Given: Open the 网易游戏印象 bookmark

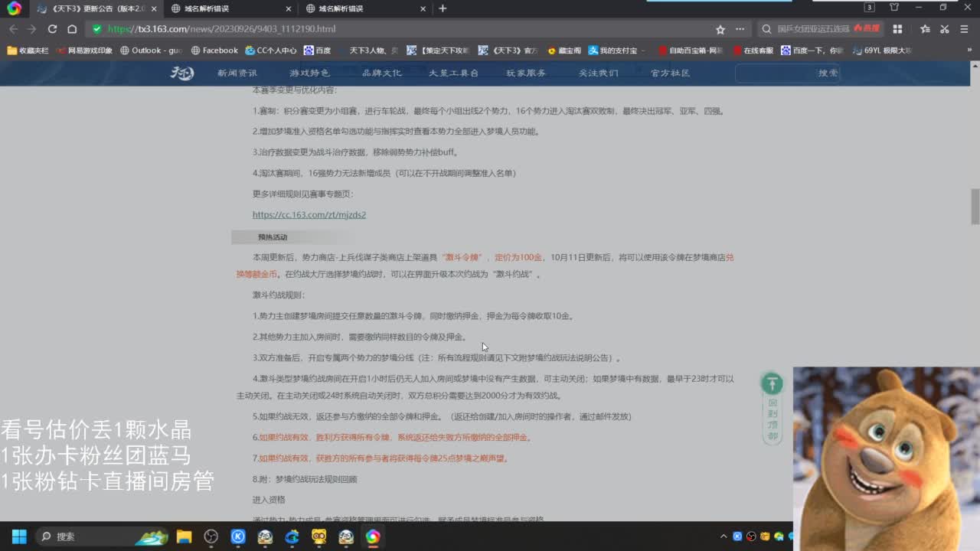Looking at the screenshot, I should [x=83, y=51].
